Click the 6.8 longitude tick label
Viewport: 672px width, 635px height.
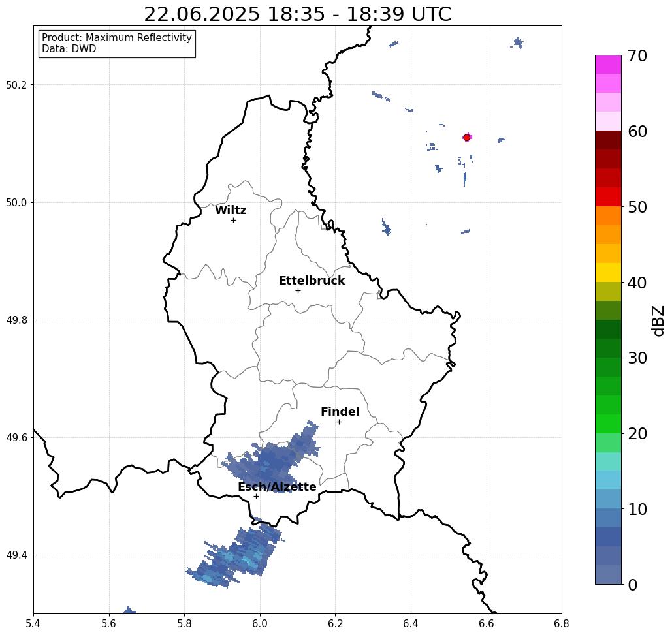coord(562,624)
